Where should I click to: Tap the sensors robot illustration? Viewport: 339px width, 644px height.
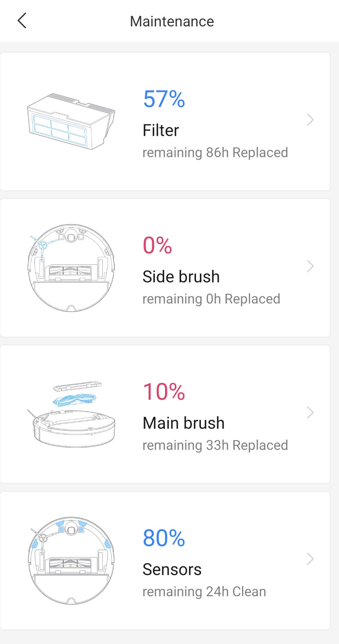pyautogui.click(x=71, y=560)
